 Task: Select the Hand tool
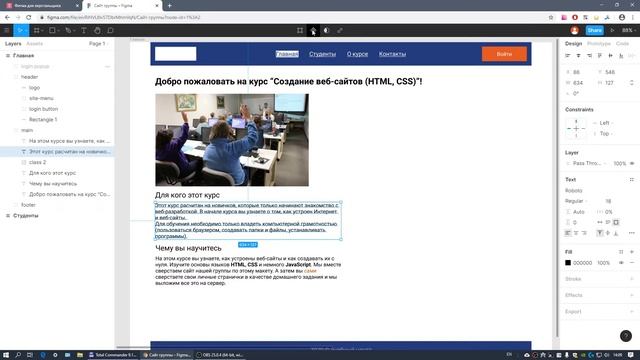97,30
